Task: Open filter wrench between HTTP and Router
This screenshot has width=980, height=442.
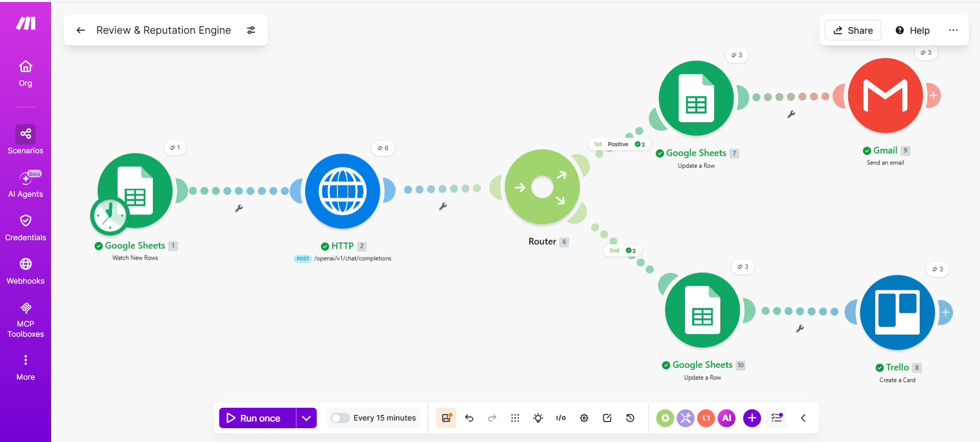Action: pos(443,206)
